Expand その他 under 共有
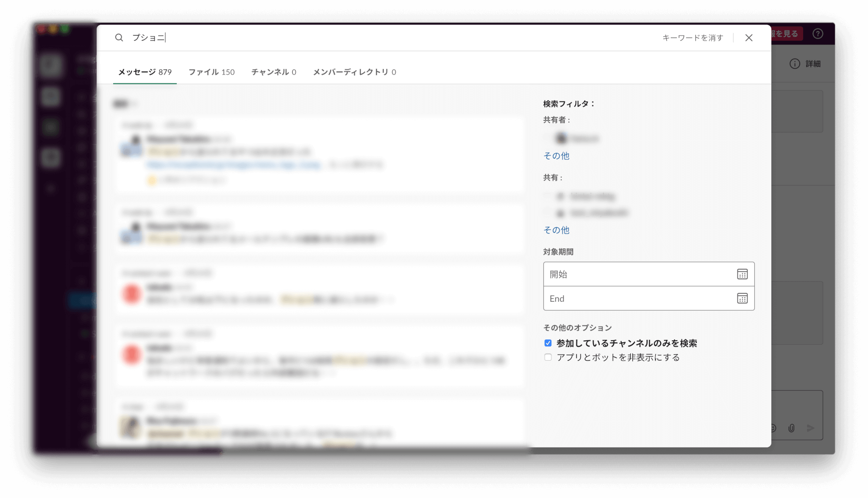This screenshot has height=498, width=868. pyautogui.click(x=556, y=230)
